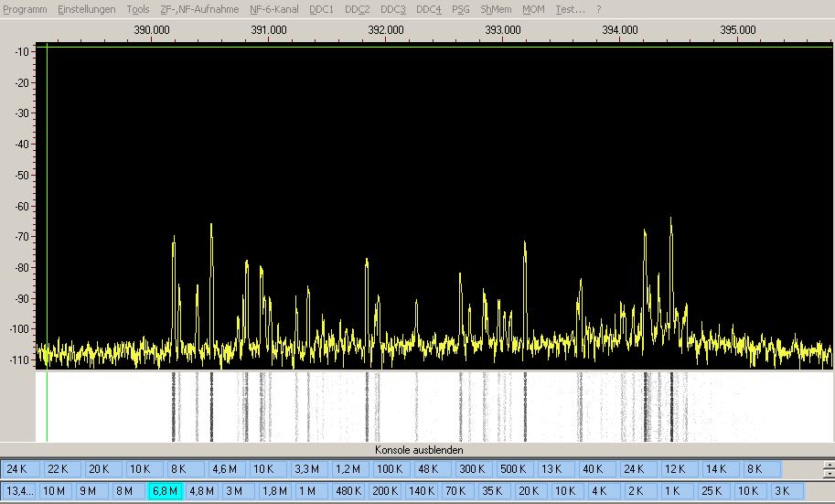Open the Einstellungen menu
This screenshot has width=835, height=504.
pos(87,9)
